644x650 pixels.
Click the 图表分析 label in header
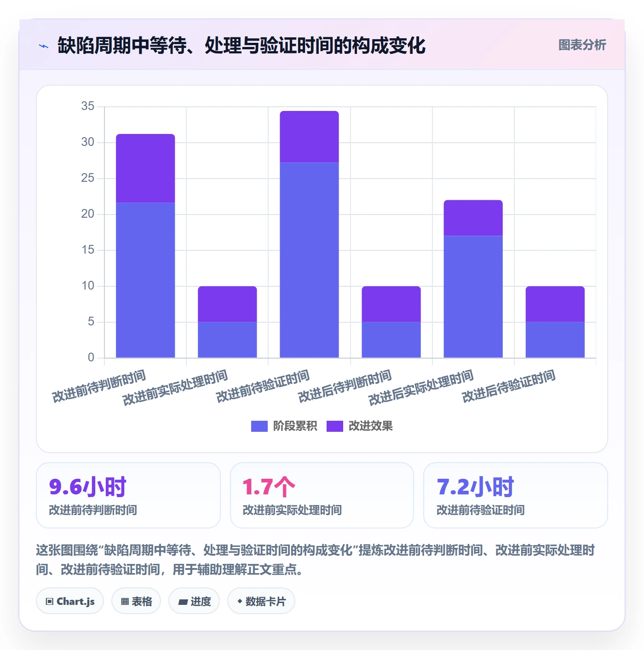coord(582,45)
